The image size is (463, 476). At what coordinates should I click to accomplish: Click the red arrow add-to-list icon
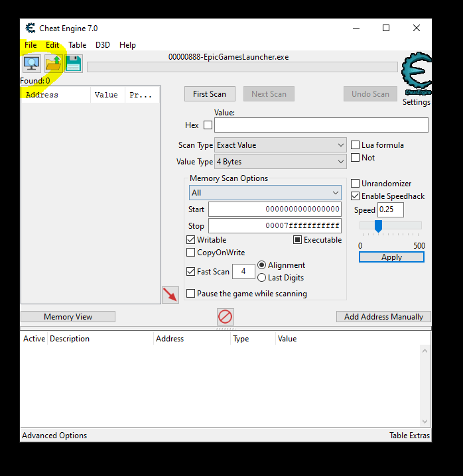(170, 295)
